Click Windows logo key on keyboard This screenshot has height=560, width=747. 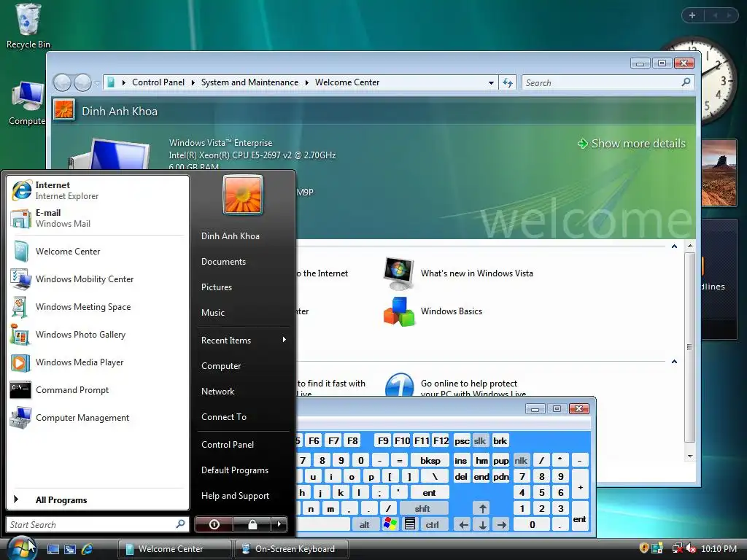(x=390, y=525)
